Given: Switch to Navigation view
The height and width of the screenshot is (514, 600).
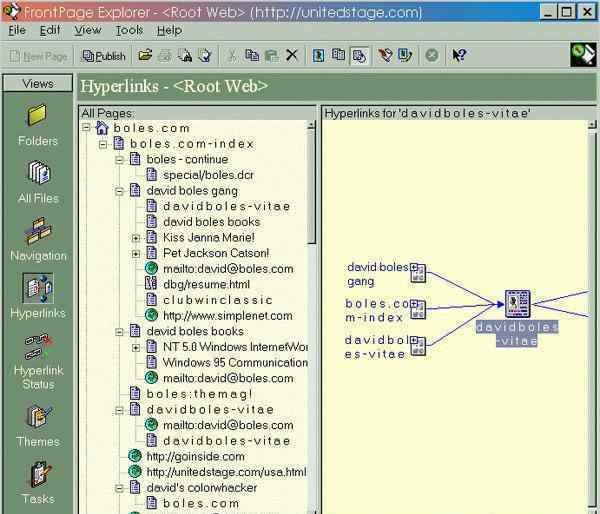Looking at the screenshot, I should (x=38, y=240).
